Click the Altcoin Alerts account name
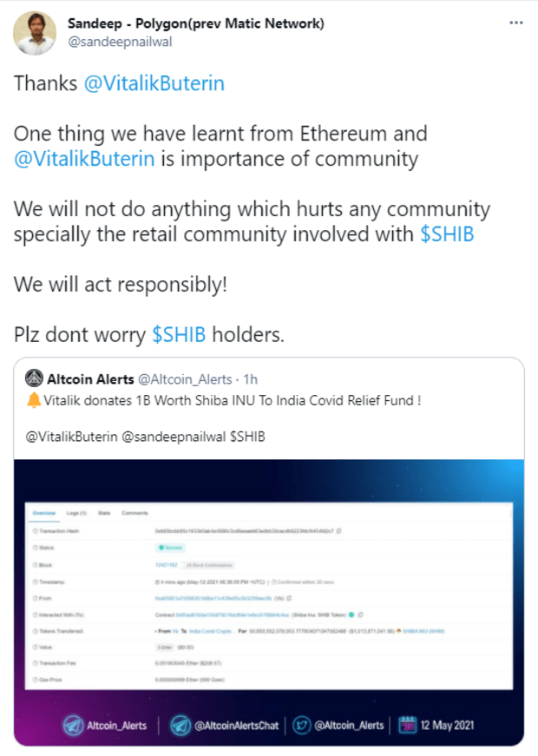 (91, 379)
